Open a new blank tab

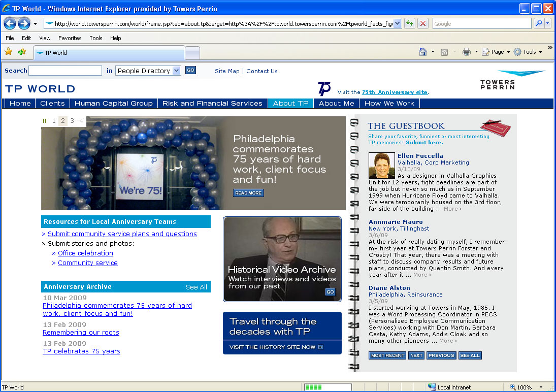(x=192, y=53)
